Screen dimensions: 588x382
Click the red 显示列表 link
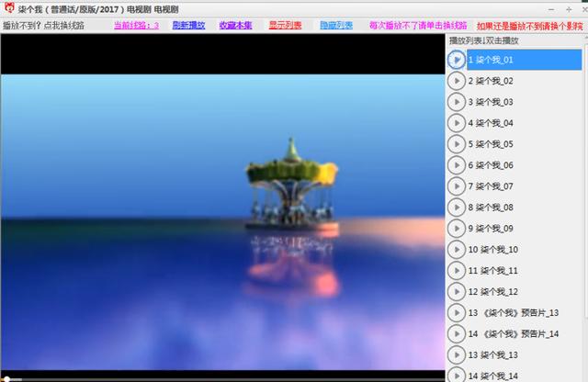click(x=285, y=26)
